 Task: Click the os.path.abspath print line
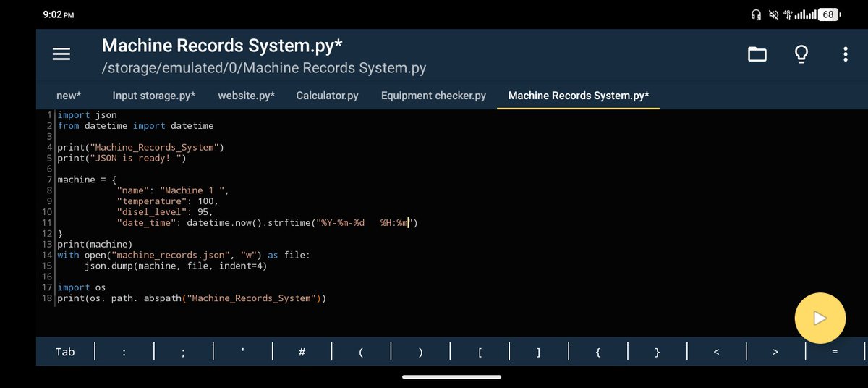coord(192,298)
